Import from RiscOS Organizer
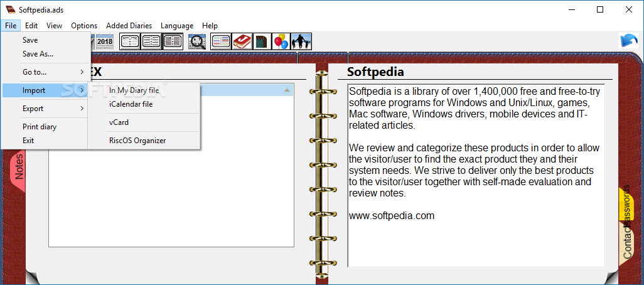644x285 pixels. point(144,141)
